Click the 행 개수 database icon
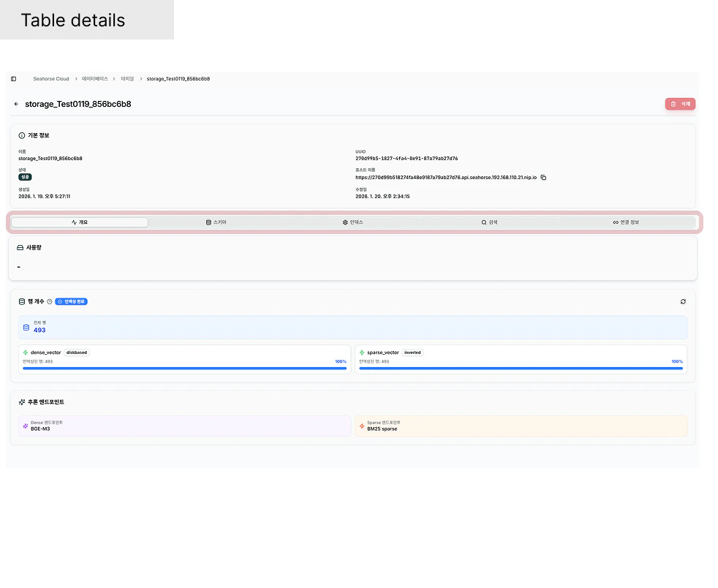Screen dimensions: 718x588 click(21, 301)
